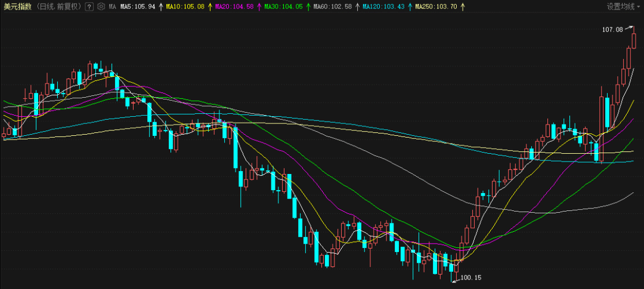The height and width of the screenshot is (289, 644).
Task: Select the MA10:105.08 indicator value
Action: point(185,7)
